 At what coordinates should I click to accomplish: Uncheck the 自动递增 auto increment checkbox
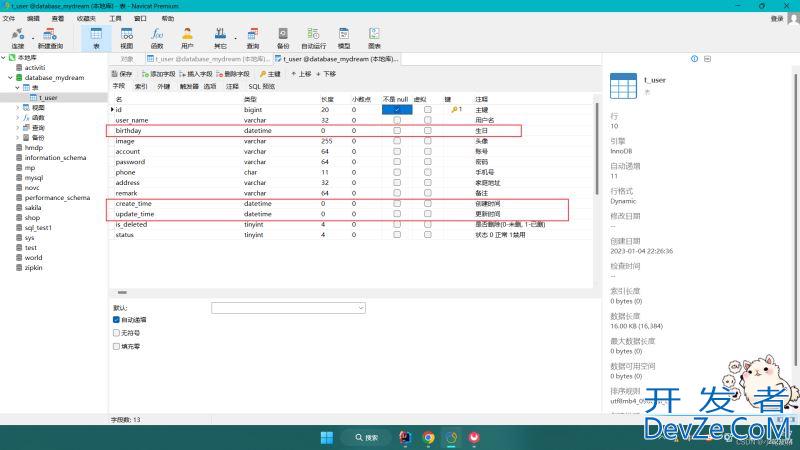tap(116, 320)
